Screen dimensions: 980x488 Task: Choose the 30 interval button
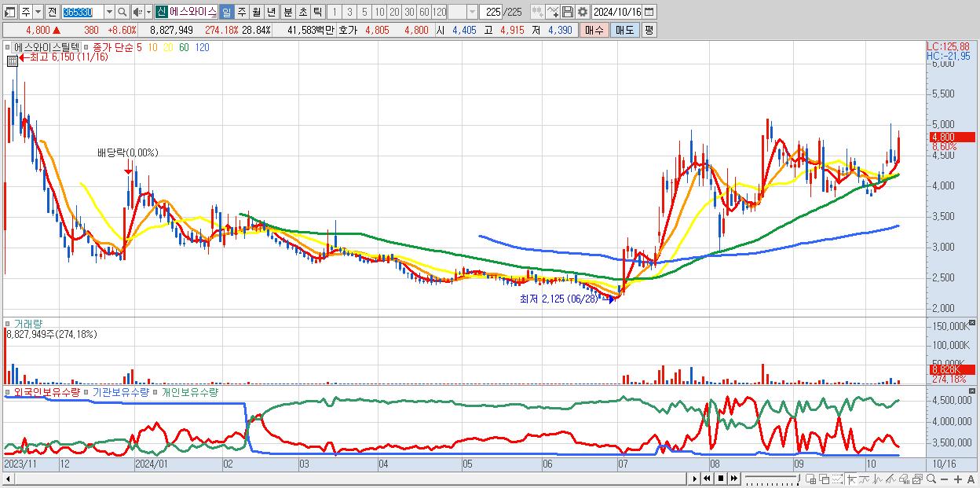pos(409,12)
